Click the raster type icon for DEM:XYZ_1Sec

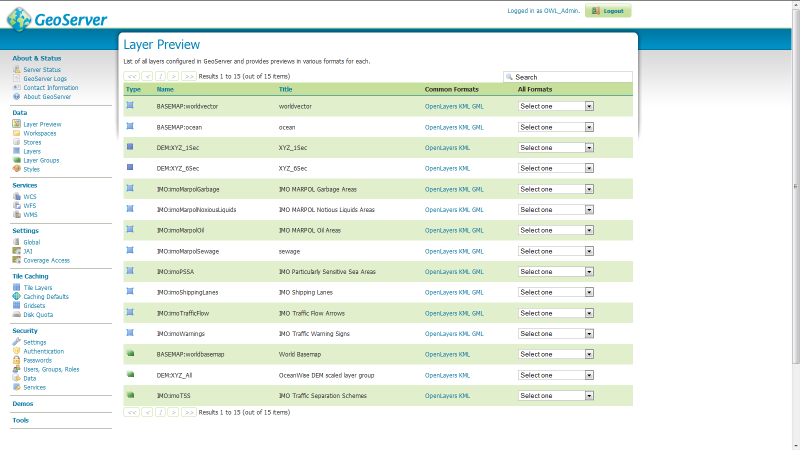point(130,147)
